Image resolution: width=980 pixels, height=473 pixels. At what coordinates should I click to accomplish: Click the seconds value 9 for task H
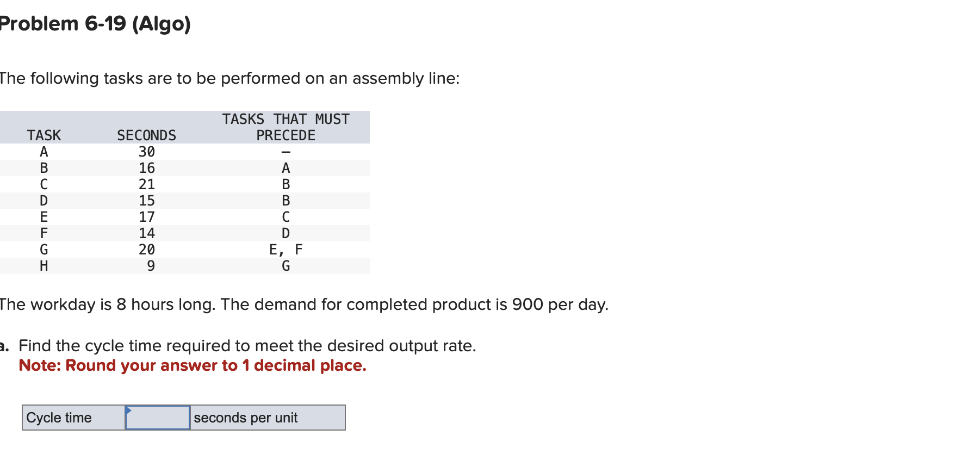(151, 266)
